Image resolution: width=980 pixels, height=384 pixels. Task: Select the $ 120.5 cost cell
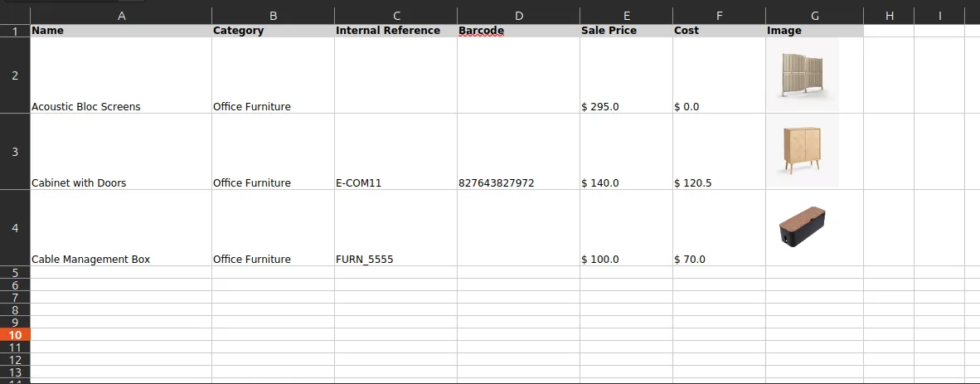(x=719, y=151)
